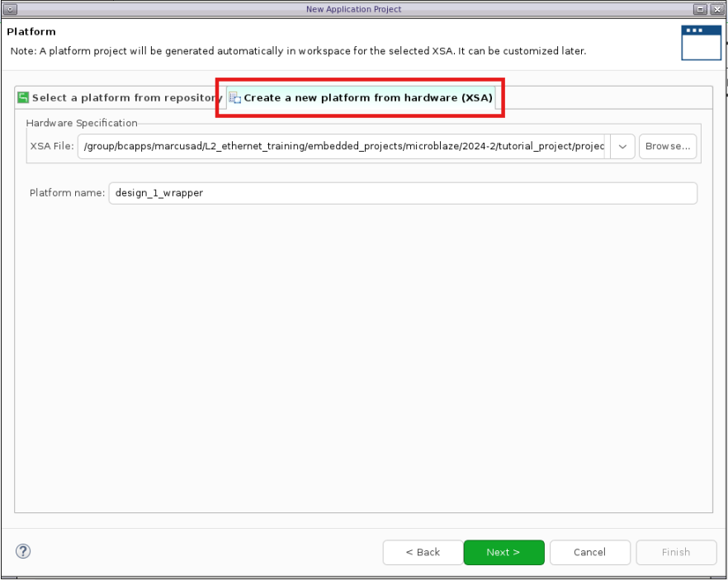Click the wizard banner window icon
Viewport: 728px width, 580px height.
701,42
